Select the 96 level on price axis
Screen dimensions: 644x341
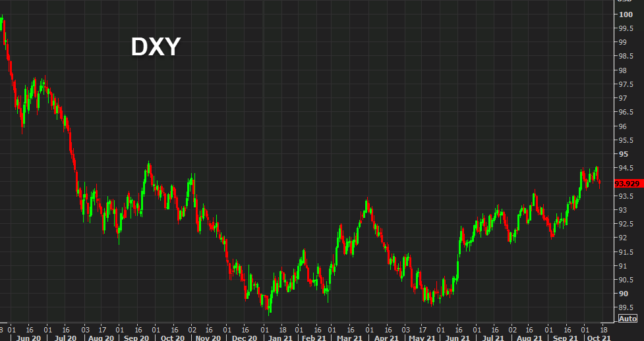pos(623,126)
